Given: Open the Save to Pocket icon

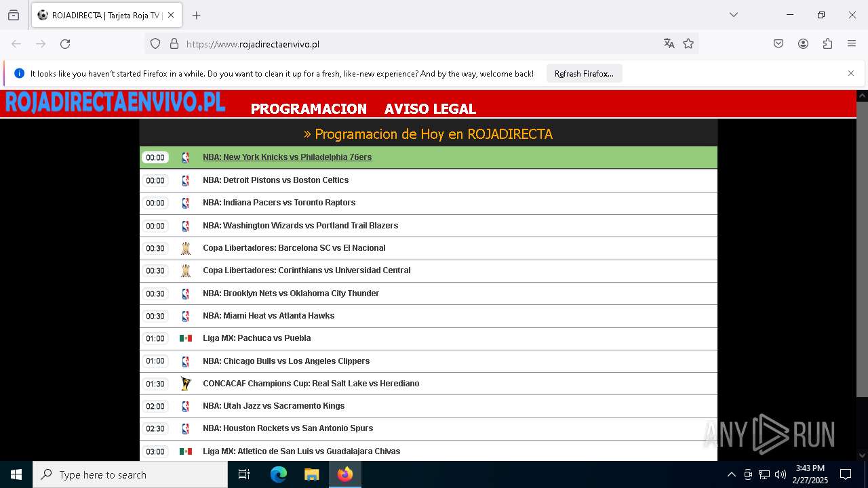Looking at the screenshot, I should pyautogui.click(x=778, y=44).
